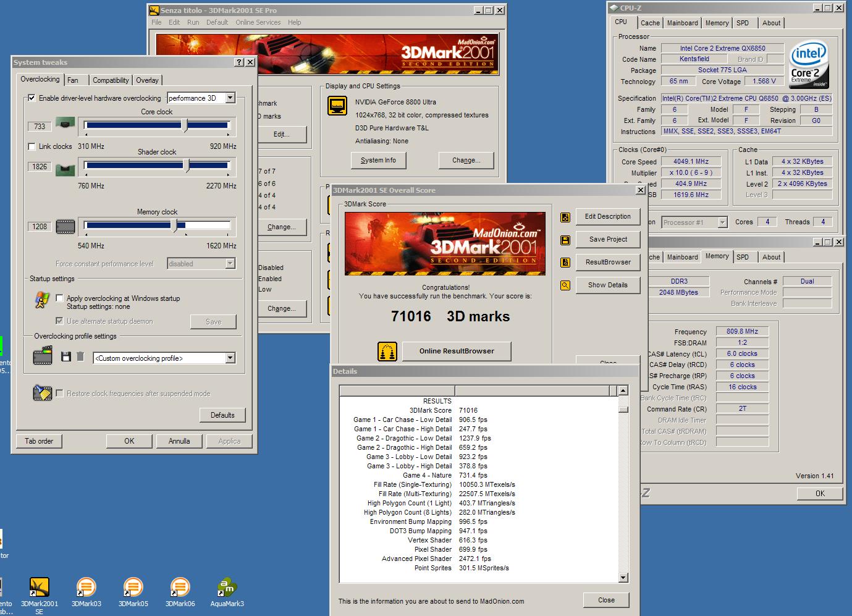
Task: Click the Core clock slider handle
Action: click(184, 125)
